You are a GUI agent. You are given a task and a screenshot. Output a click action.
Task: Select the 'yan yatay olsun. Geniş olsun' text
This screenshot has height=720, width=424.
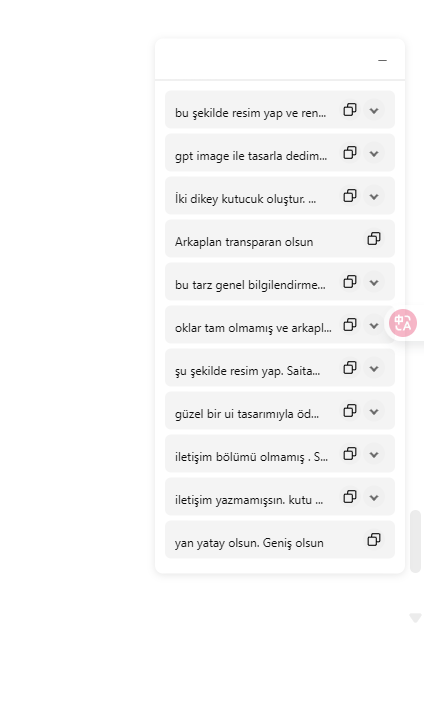point(249,543)
